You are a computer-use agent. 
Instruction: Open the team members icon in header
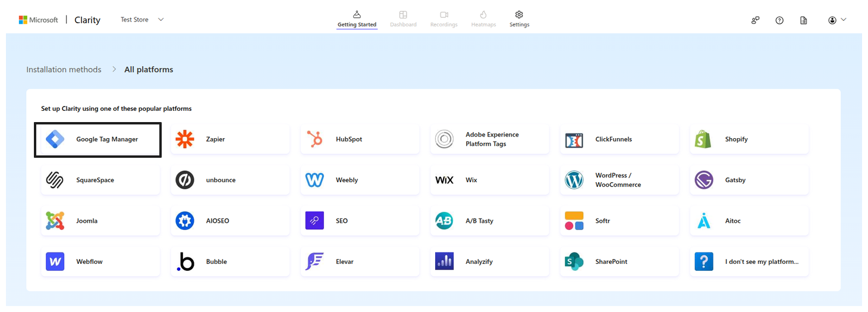tap(755, 20)
